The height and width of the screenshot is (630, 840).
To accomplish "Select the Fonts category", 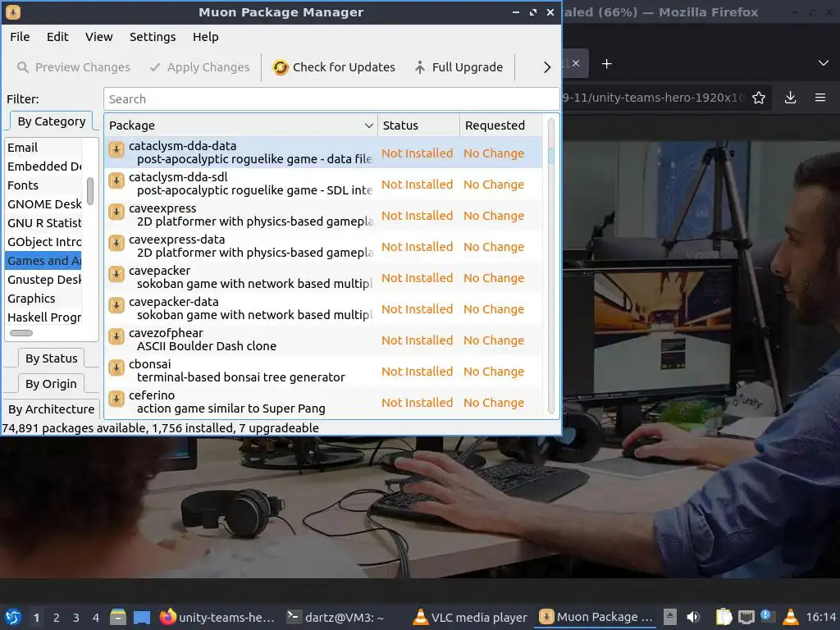I will coord(44,185).
